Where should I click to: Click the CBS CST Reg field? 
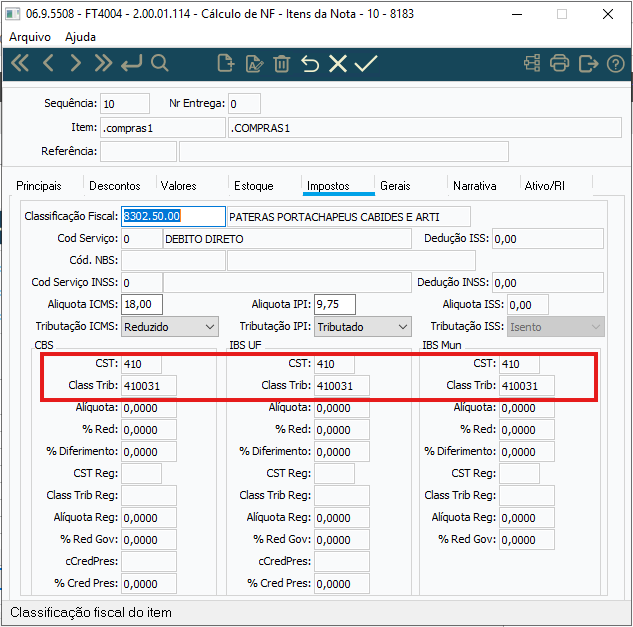coord(142,474)
